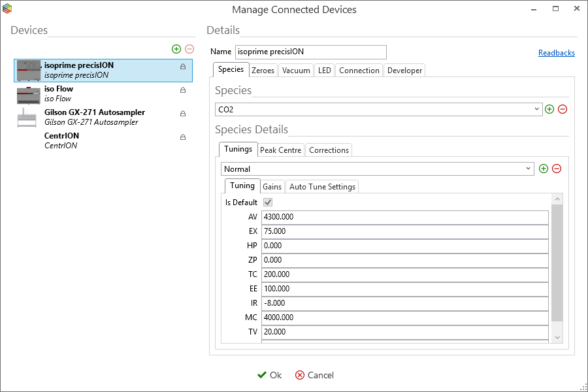Delete the Normal tuning with red minus
The width and height of the screenshot is (588, 392).
click(557, 169)
